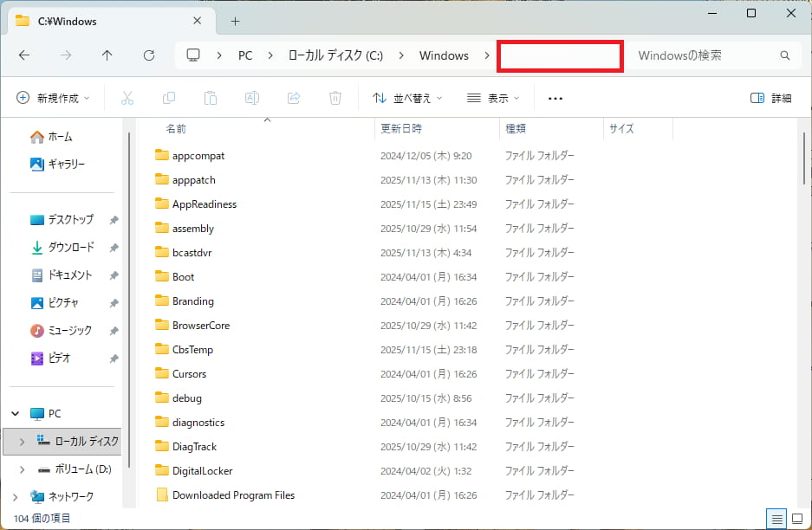Click the Refresh icon beside navigation arrows
The image size is (812, 530).
click(x=149, y=55)
